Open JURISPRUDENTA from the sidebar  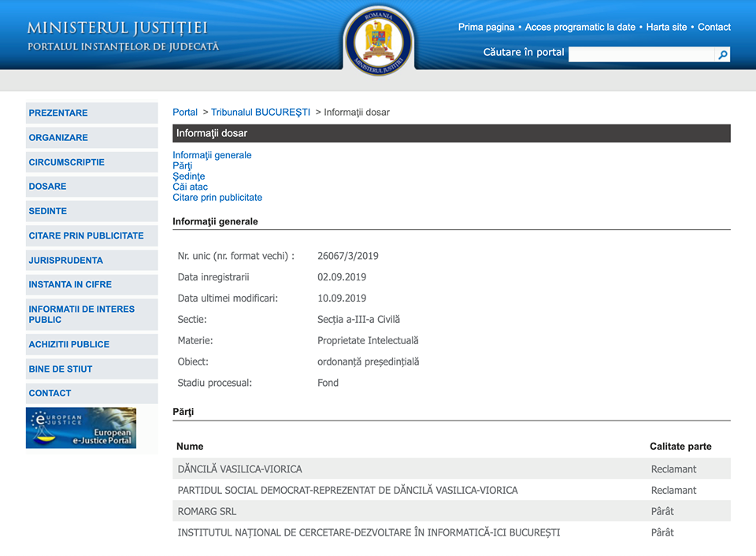(65, 260)
